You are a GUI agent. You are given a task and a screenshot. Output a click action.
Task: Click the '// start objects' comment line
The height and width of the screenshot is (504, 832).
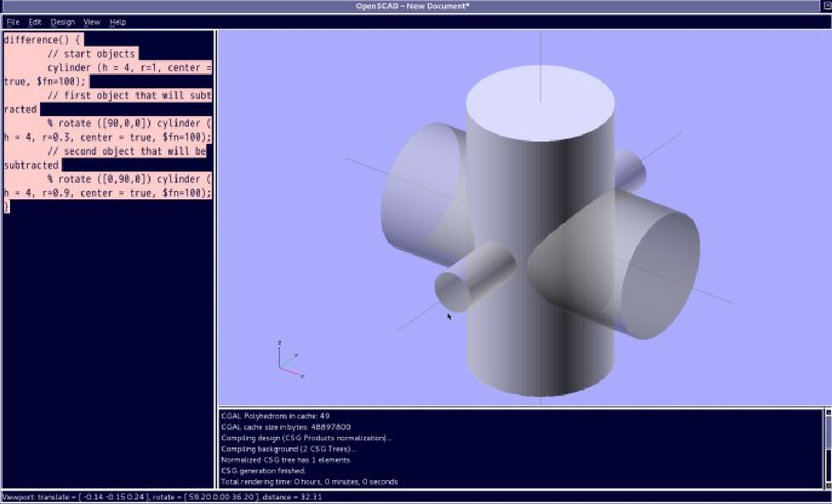(91, 54)
